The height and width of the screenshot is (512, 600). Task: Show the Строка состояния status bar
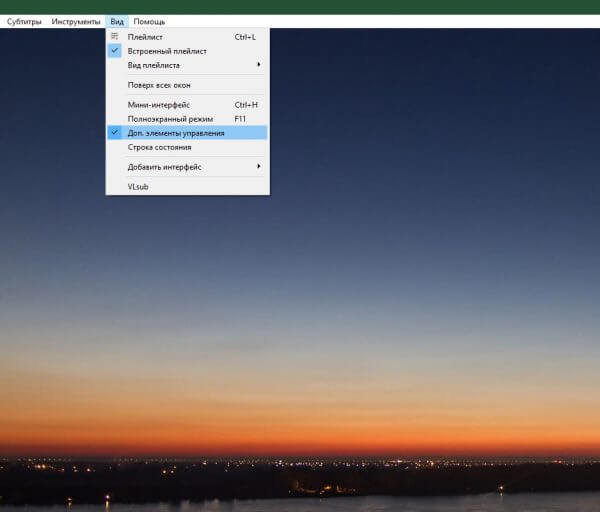pyautogui.click(x=159, y=147)
